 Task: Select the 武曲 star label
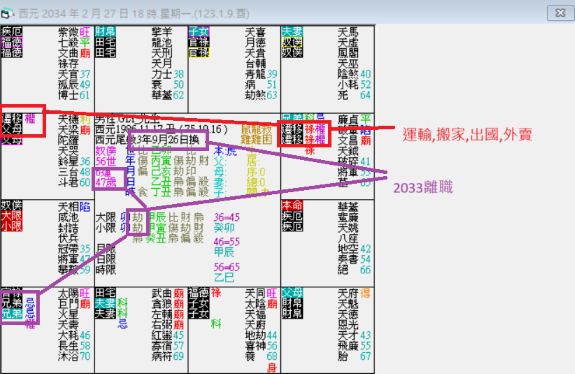tap(162, 293)
